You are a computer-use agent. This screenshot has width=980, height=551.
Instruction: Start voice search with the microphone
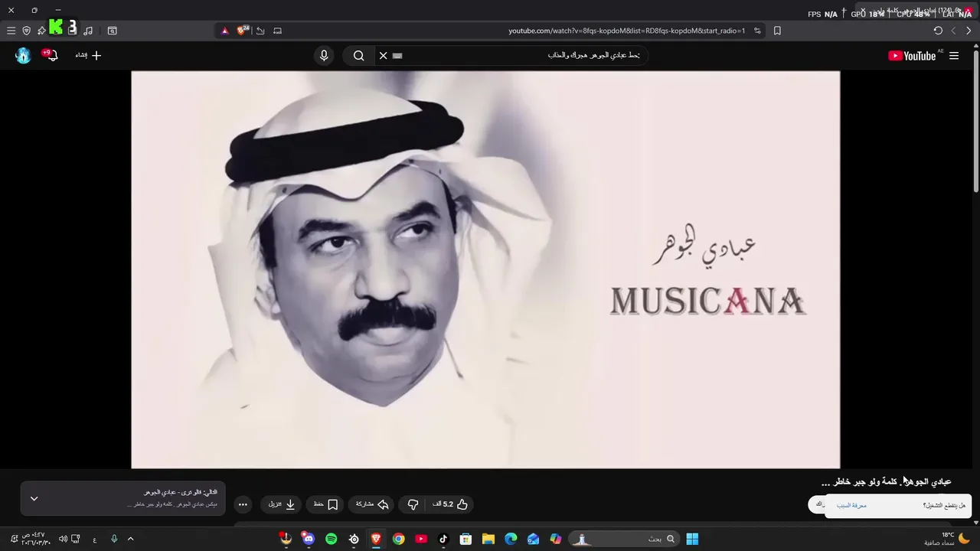click(324, 56)
